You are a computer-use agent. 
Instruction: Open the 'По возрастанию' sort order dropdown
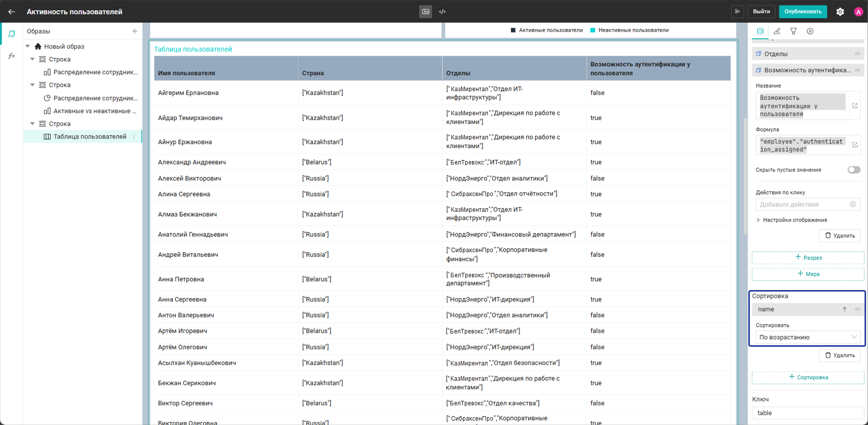pyautogui.click(x=808, y=337)
